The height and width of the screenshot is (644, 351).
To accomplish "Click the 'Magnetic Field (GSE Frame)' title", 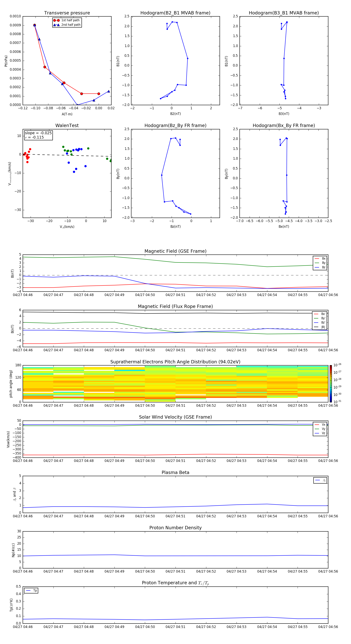I will pos(175,251).
